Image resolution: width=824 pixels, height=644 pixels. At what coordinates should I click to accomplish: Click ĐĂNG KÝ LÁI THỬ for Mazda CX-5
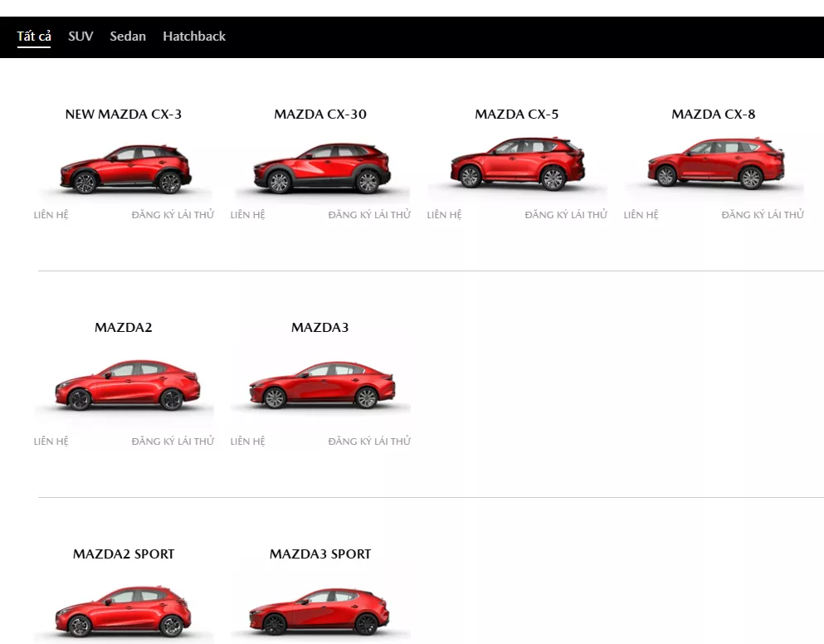click(x=566, y=214)
